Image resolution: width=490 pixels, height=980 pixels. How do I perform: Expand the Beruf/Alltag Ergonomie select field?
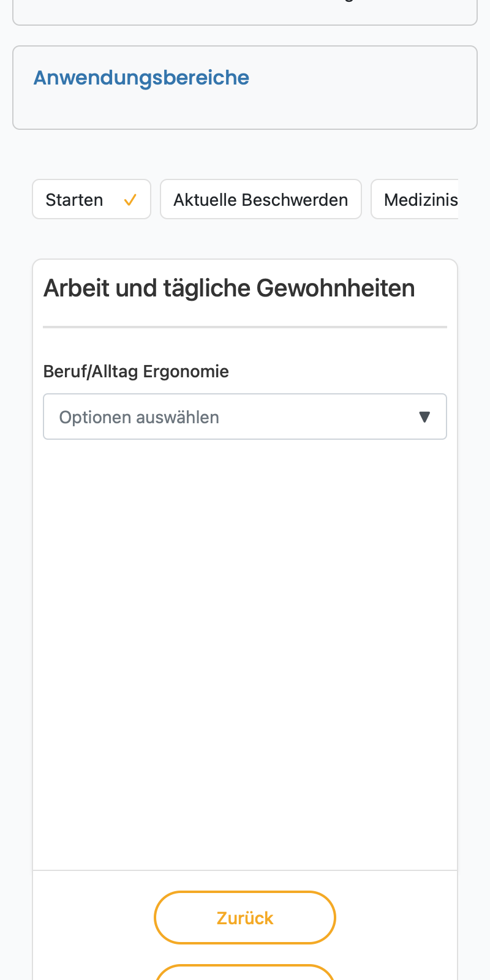coord(245,417)
